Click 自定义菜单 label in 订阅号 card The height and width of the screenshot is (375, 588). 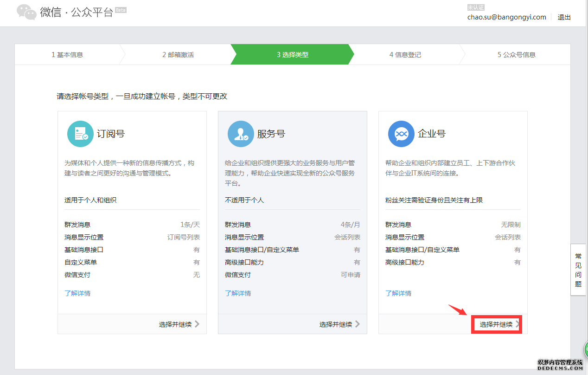click(x=81, y=262)
